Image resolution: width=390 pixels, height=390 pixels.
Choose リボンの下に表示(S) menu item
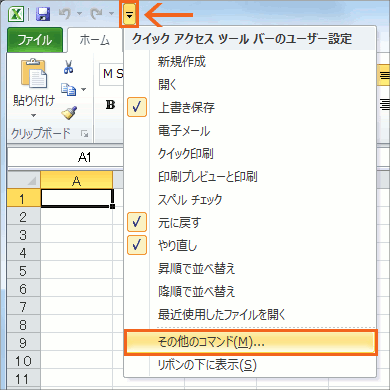point(250,365)
